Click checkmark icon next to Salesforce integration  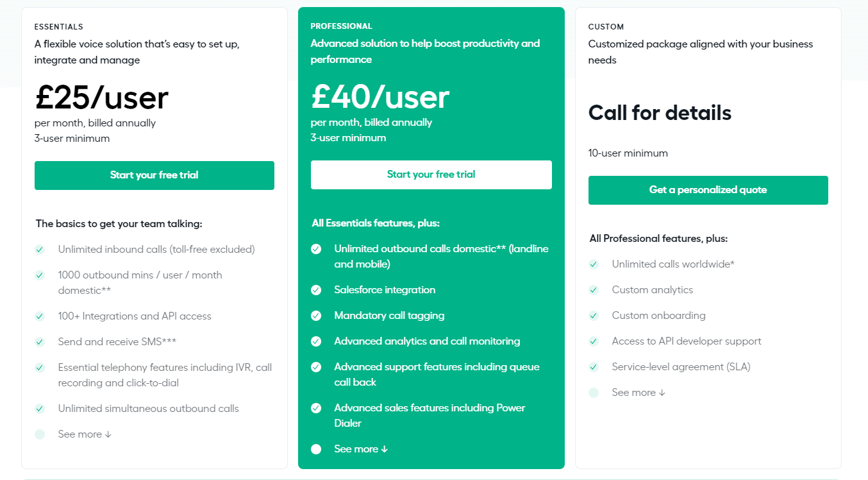pos(316,290)
